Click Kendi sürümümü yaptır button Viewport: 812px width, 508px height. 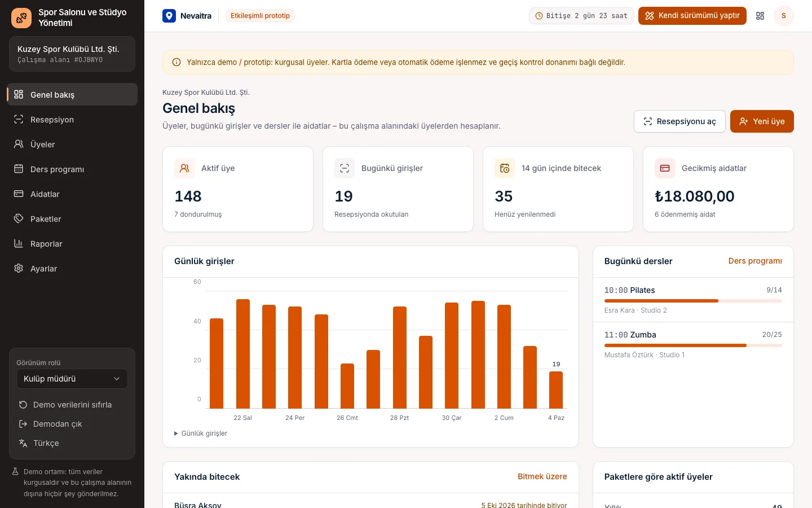click(x=692, y=16)
